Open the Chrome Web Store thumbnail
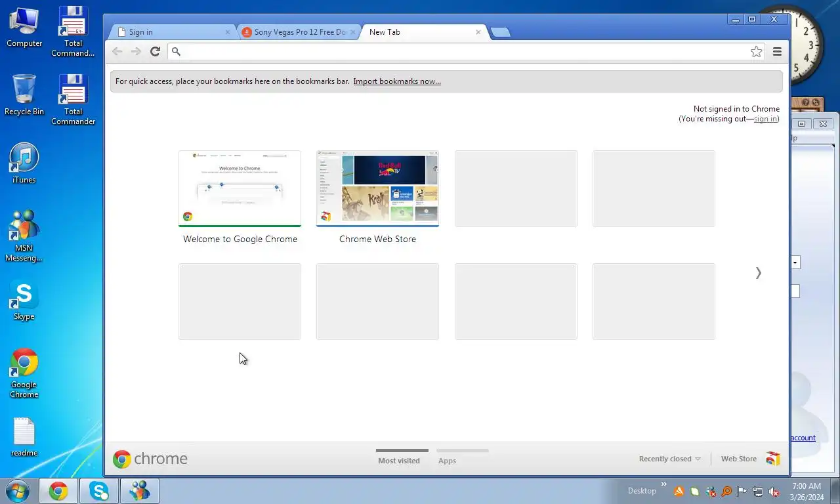The image size is (840, 504). click(x=377, y=188)
